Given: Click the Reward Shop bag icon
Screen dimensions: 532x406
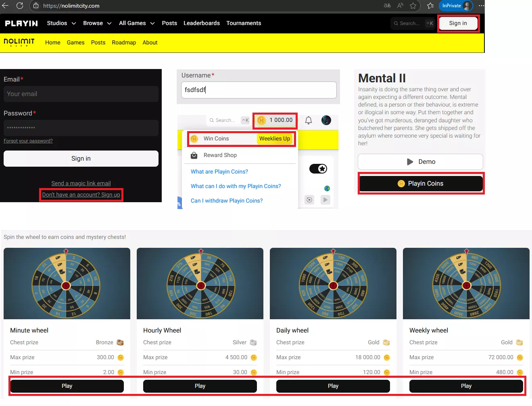Looking at the screenshot, I should tap(194, 155).
